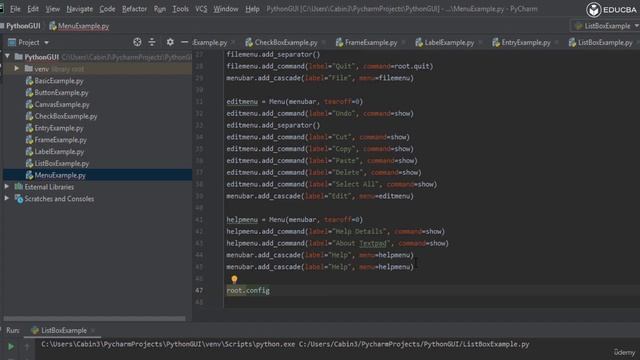Click the venv folder icon
The width and height of the screenshot is (640, 360).
29,69
